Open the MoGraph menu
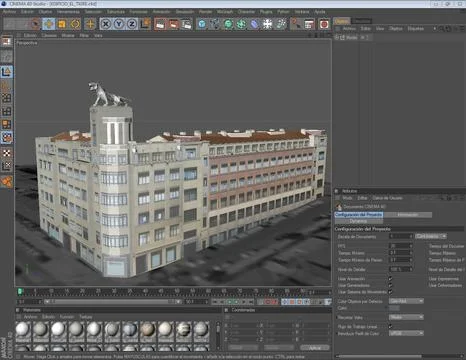466x360 pixels. [x=225, y=12]
